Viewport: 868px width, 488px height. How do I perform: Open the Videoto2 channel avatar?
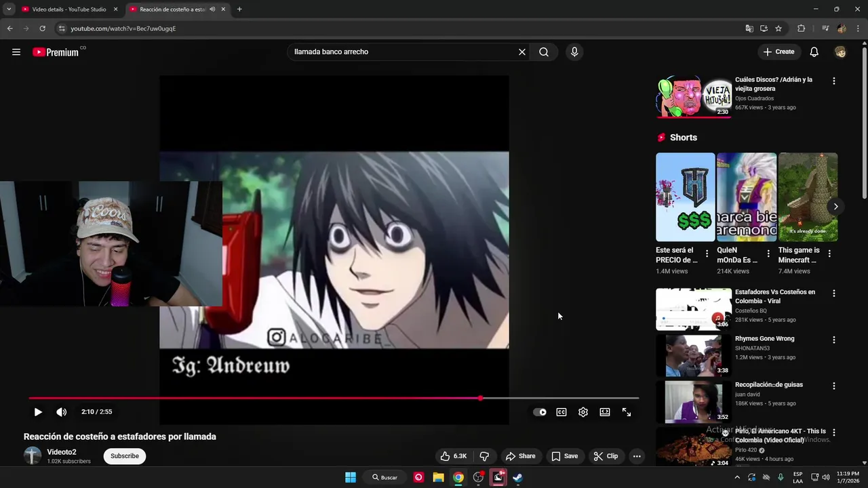33,456
